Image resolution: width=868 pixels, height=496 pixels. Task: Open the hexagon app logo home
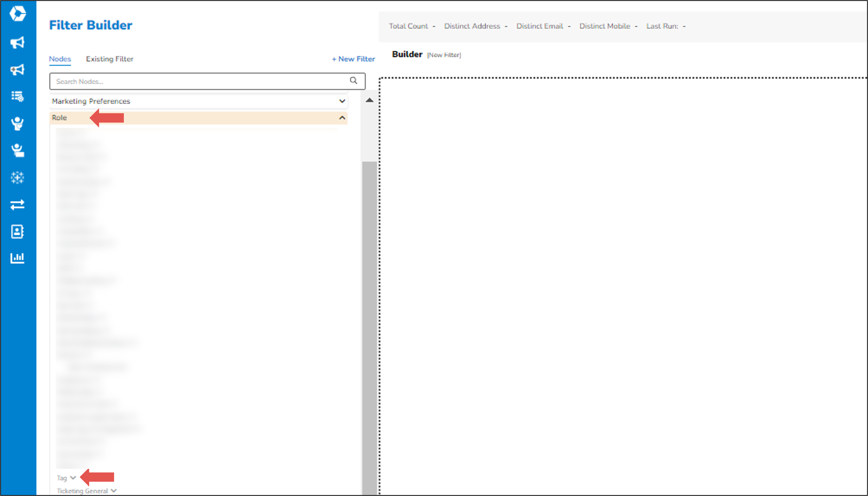[18, 14]
